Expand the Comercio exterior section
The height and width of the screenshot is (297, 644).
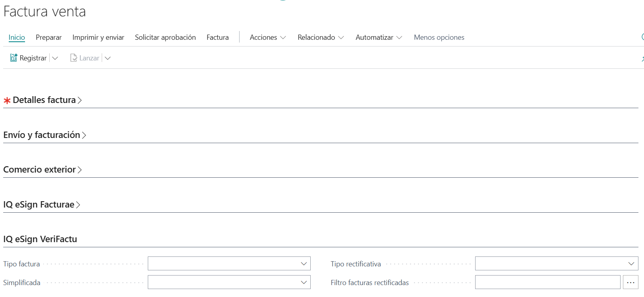(x=43, y=169)
